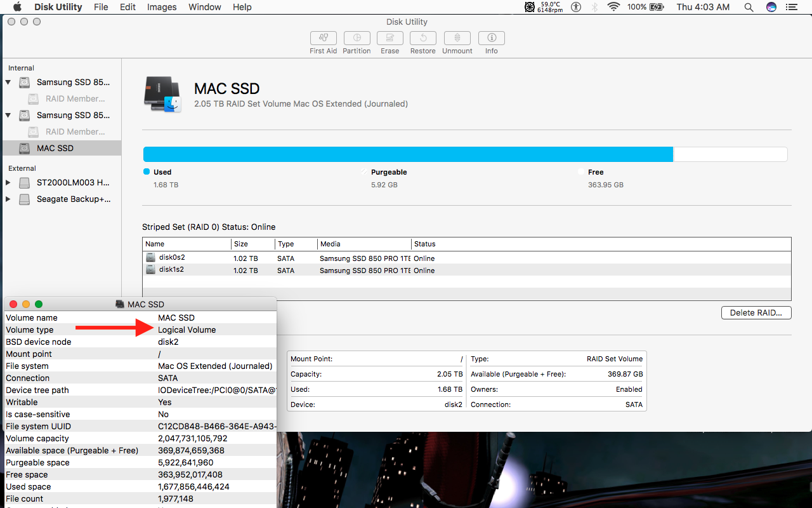Click the MAC SSD sidebar disk icon
812x508 pixels.
coord(25,148)
